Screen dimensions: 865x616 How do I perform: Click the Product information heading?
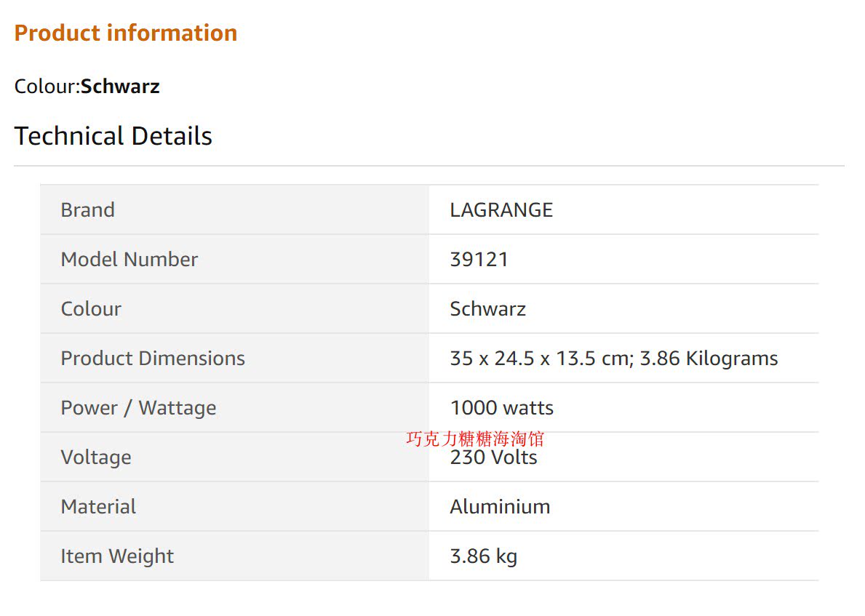pyautogui.click(x=126, y=33)
